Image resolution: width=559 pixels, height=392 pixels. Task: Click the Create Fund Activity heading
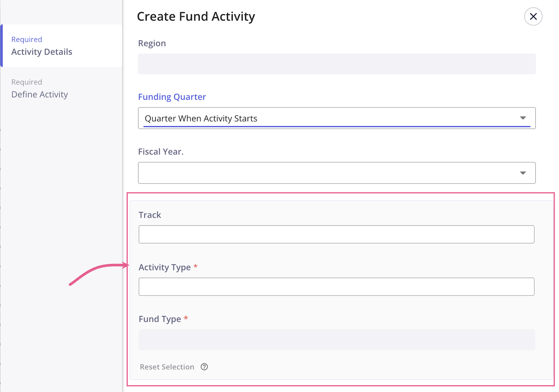(196, 16)
